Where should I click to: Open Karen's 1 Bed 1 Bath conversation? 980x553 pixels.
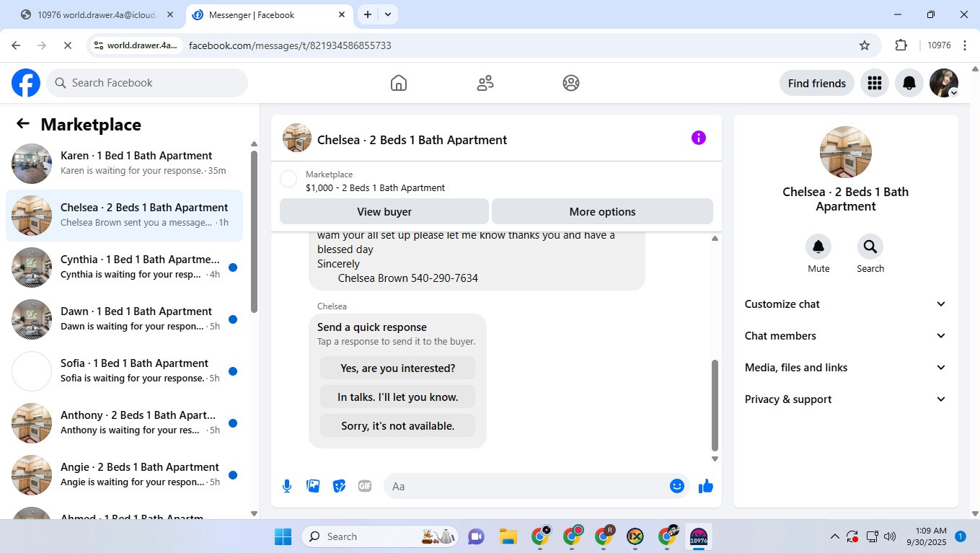coord(124,164)
